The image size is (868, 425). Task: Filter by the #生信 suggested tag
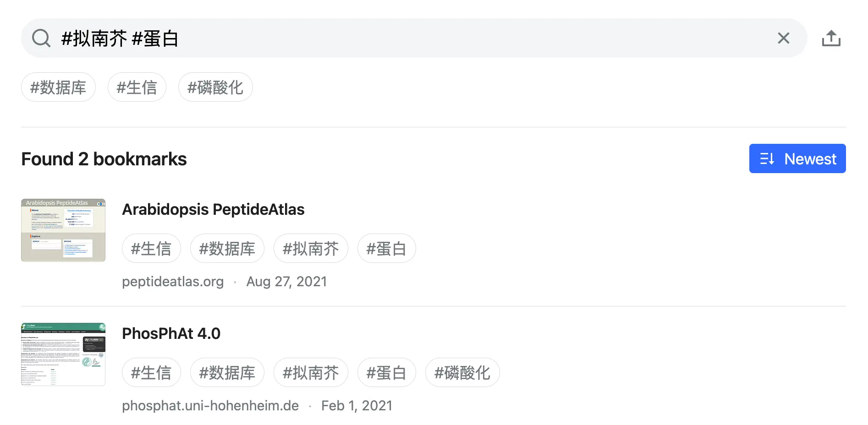pos(137,87)
